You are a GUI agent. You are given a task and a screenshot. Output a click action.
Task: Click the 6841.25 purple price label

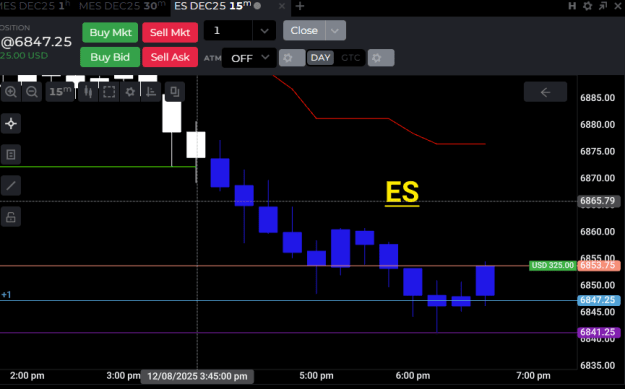(599, 332)
